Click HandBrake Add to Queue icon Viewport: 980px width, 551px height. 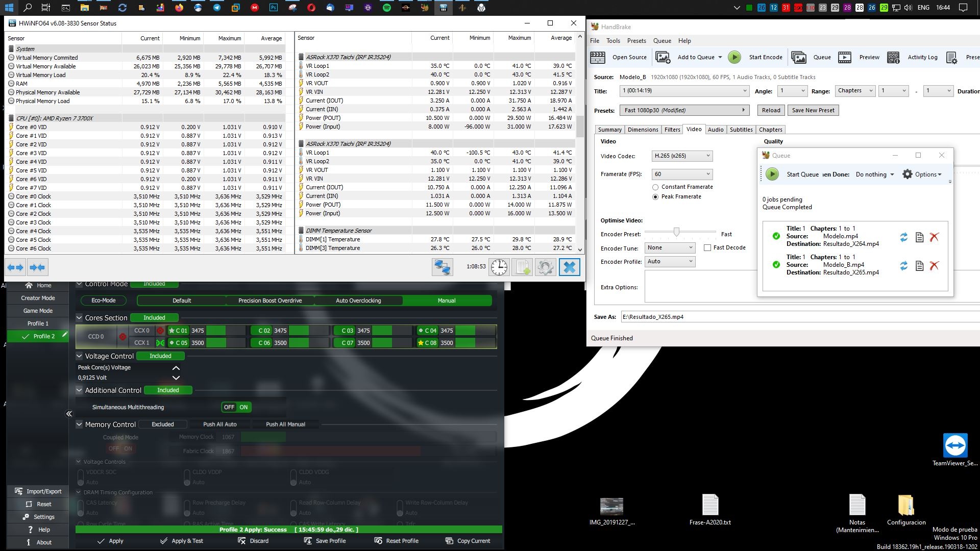point(663,57)
